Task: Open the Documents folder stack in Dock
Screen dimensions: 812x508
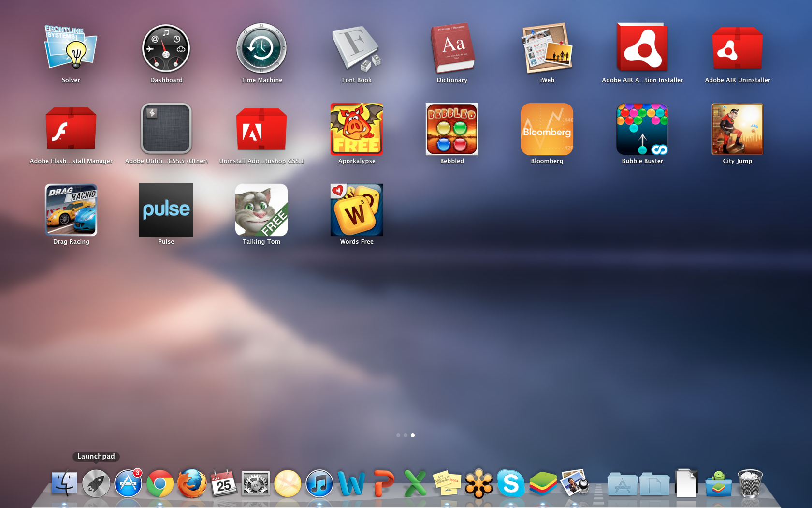Action: click(654, 484)
